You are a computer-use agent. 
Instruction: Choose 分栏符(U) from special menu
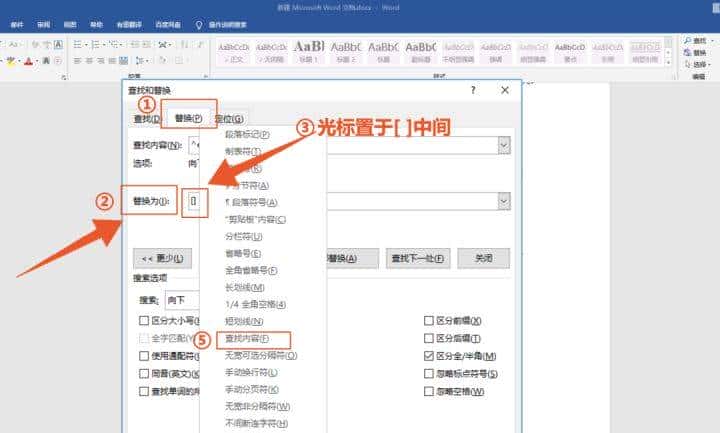[243, 236]
